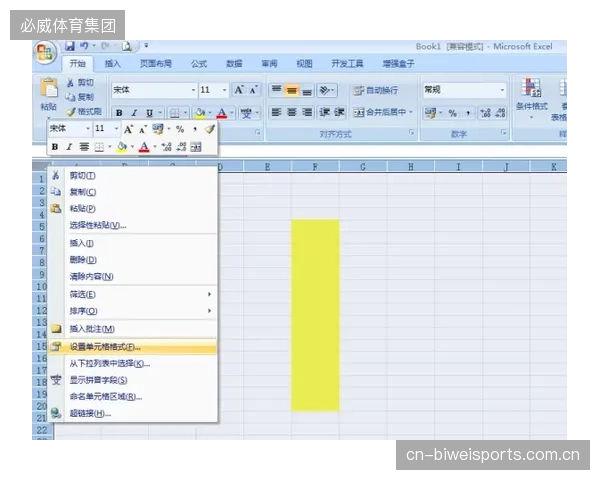The image size is (600, 480).
Task: Click center align icon on mini toolbar
Action: click(84, 147)
